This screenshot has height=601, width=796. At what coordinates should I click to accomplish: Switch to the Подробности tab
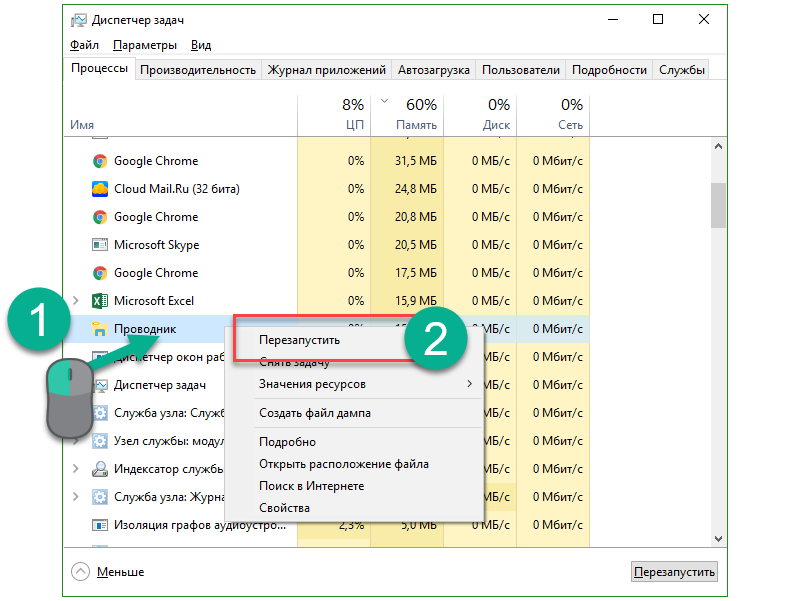click(609, 70)
